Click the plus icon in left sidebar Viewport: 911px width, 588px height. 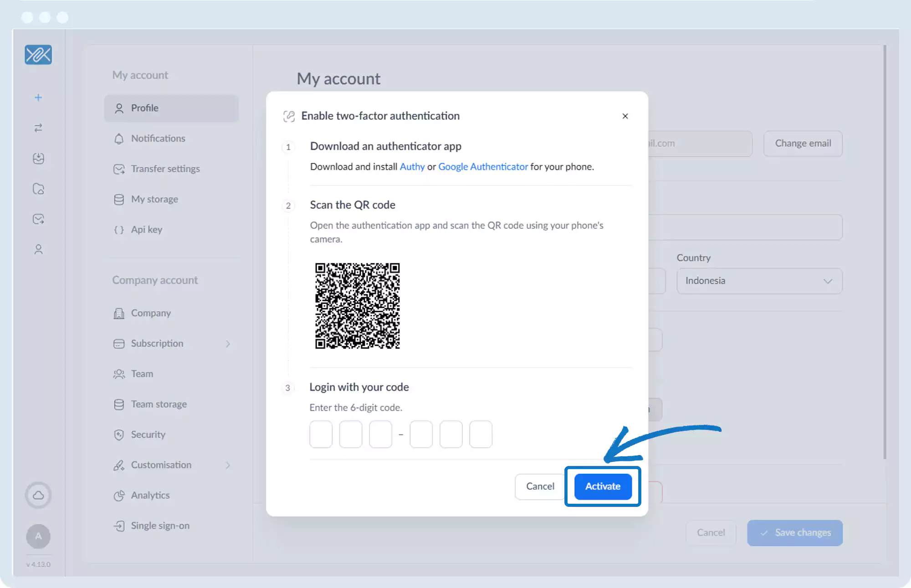click(38, 97)
